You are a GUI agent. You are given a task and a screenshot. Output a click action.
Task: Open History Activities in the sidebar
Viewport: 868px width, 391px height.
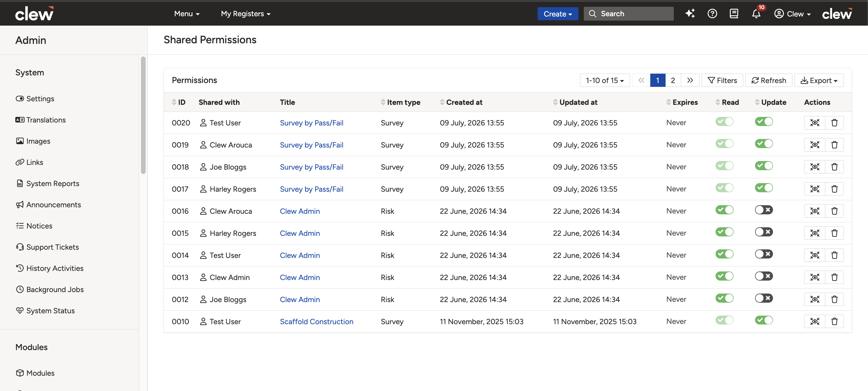click(49, 268)
